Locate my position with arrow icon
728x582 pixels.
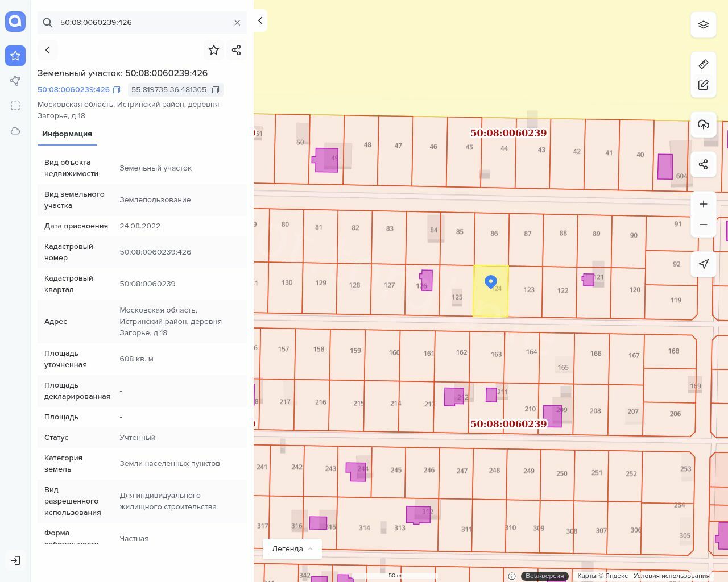click(x=703, y=264)
